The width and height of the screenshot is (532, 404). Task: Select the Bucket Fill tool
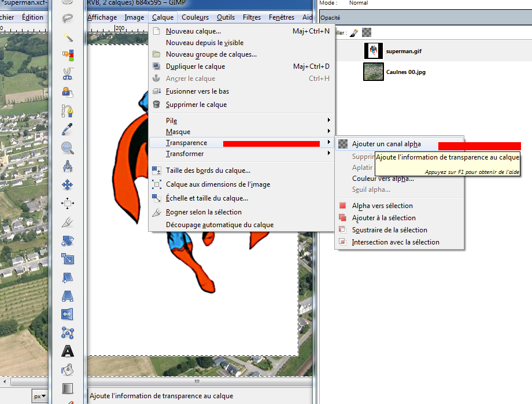[68, 370]
